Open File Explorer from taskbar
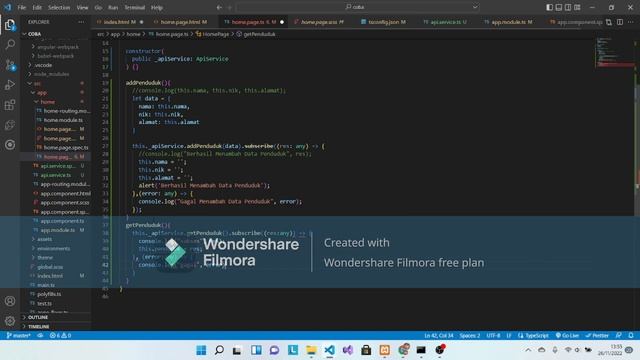This screenshot has height=360, width=640. coord(311,350)
